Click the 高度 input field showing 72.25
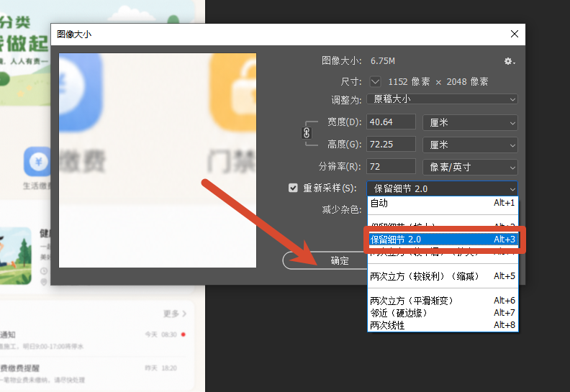The width and height of the screenshot is (570, 392). click(391, 145)
